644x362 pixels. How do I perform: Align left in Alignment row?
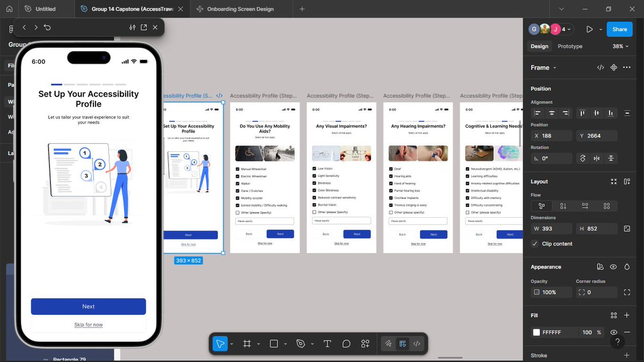pos(538,113)
